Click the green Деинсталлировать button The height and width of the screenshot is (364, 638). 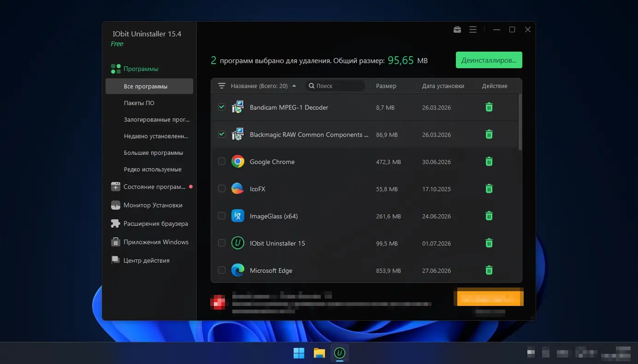click(x=489, y=60)
